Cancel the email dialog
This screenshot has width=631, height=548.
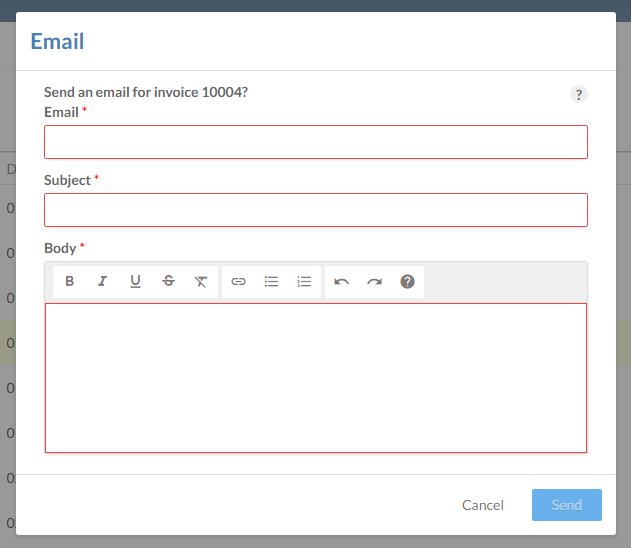coord(482,505)
